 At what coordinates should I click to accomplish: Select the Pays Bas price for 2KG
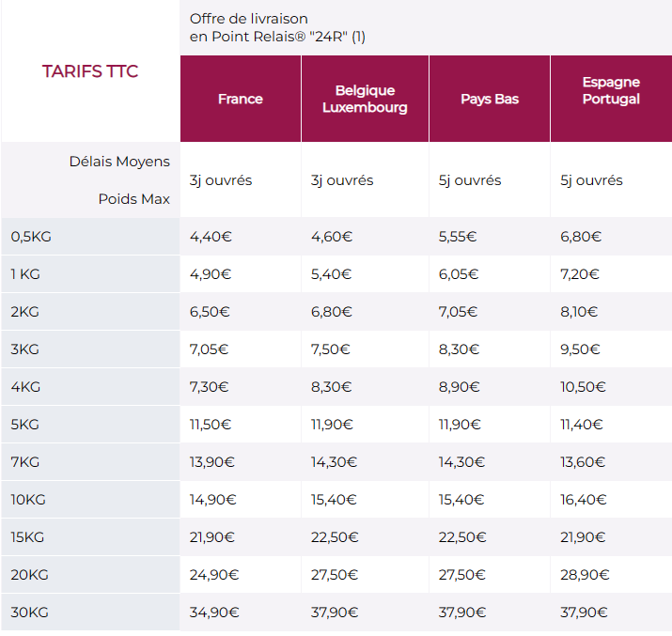click(x=459, y=312)
